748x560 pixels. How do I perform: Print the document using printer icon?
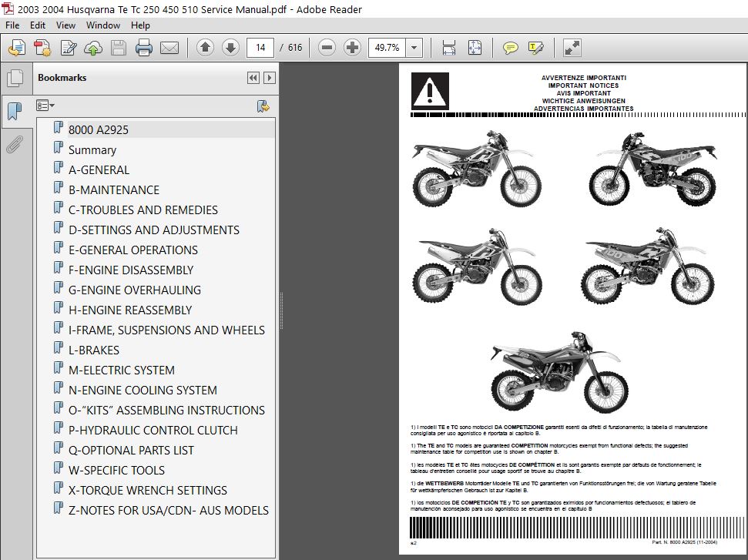click(x=143, y=48)
